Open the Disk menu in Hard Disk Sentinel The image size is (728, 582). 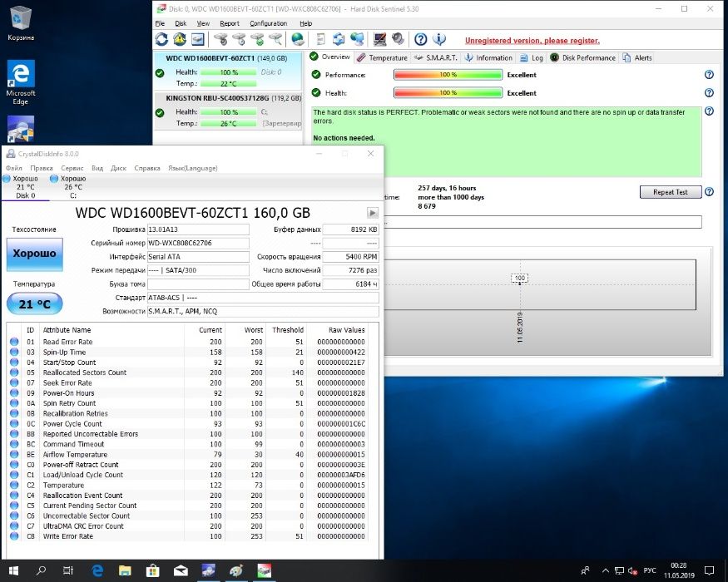click(x=181, y=23)
